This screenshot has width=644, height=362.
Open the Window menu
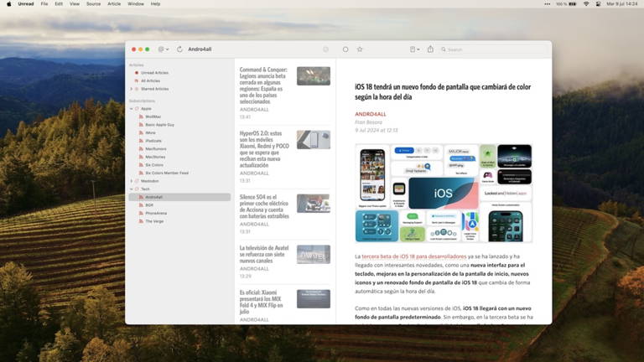(x=136, y=3)
